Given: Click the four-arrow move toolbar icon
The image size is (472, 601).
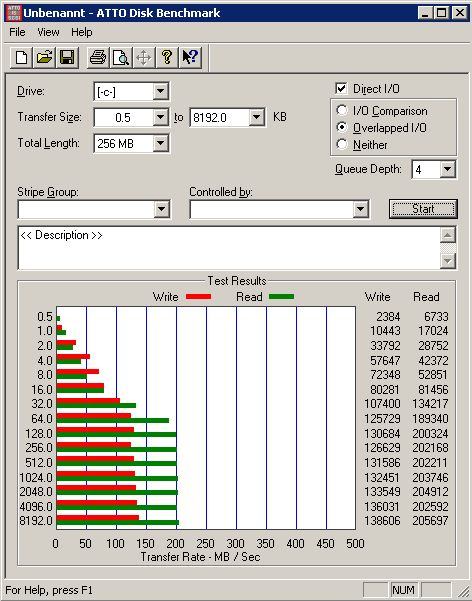Looking at the screenshot, I should pyautogui.click(x=144, y=58).
